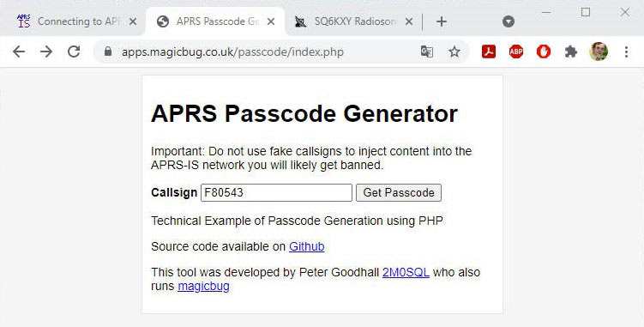Image resolution: width=644 pixels, height=327 pixels.
Task: Open the Adblock Plus extension
Action: coord(516,51)
